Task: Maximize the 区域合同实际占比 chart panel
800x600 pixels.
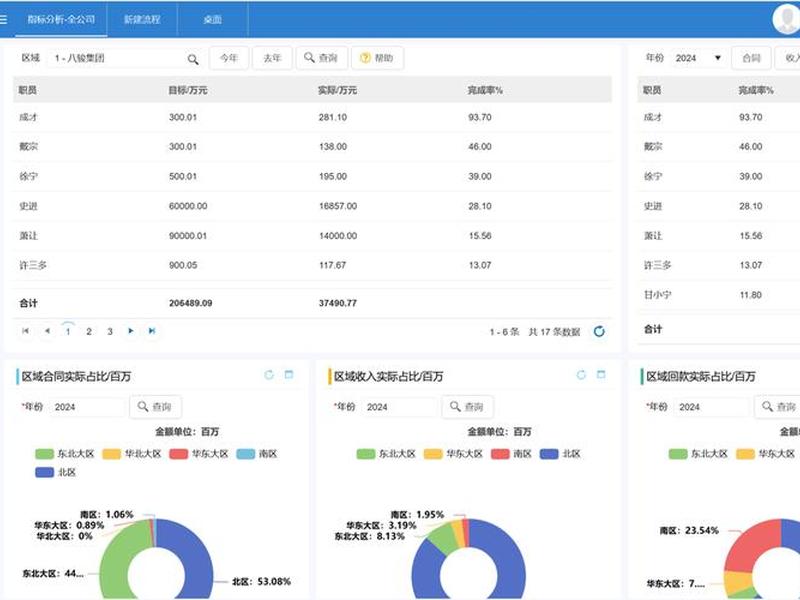Action: (289, 374)
